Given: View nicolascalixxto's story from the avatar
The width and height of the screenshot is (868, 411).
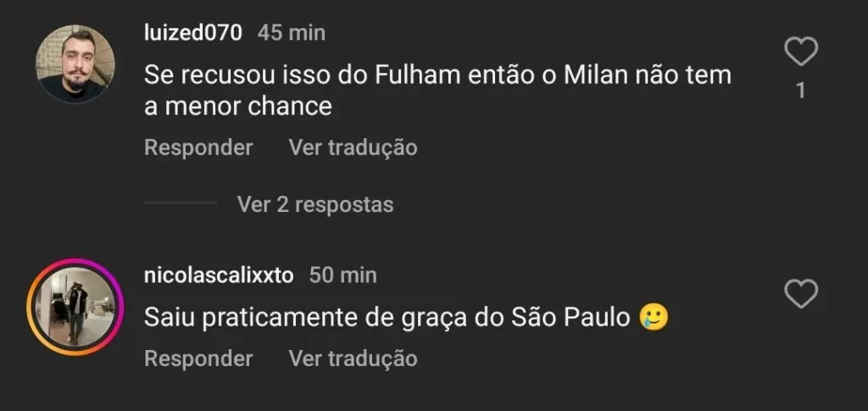Looking at the screenshot, I should (76, 305).
